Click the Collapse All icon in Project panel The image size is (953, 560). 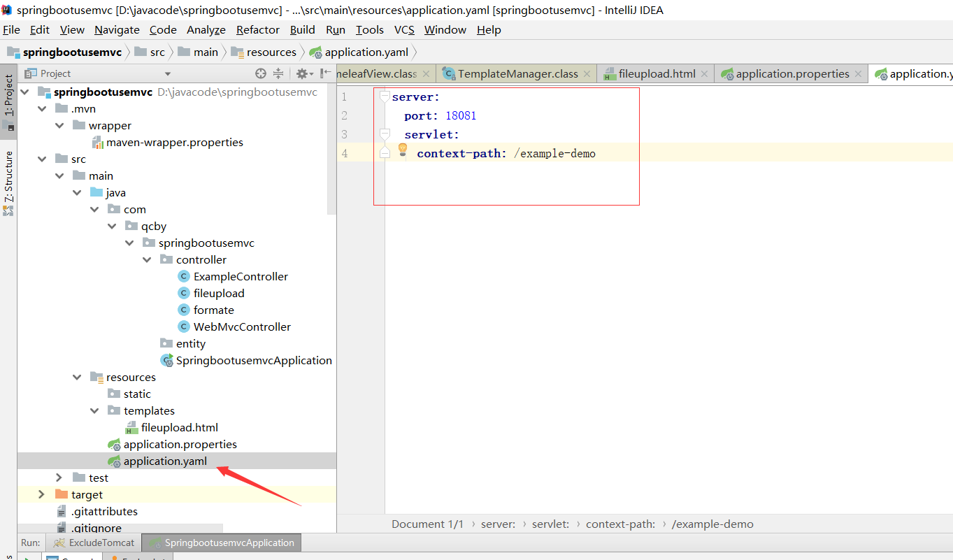click(x=278, y=73)
